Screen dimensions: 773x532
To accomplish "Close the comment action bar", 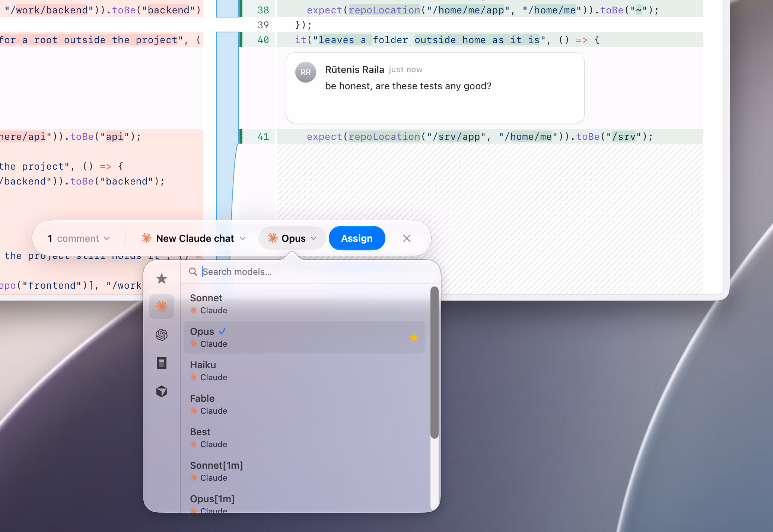I will 407,238.
